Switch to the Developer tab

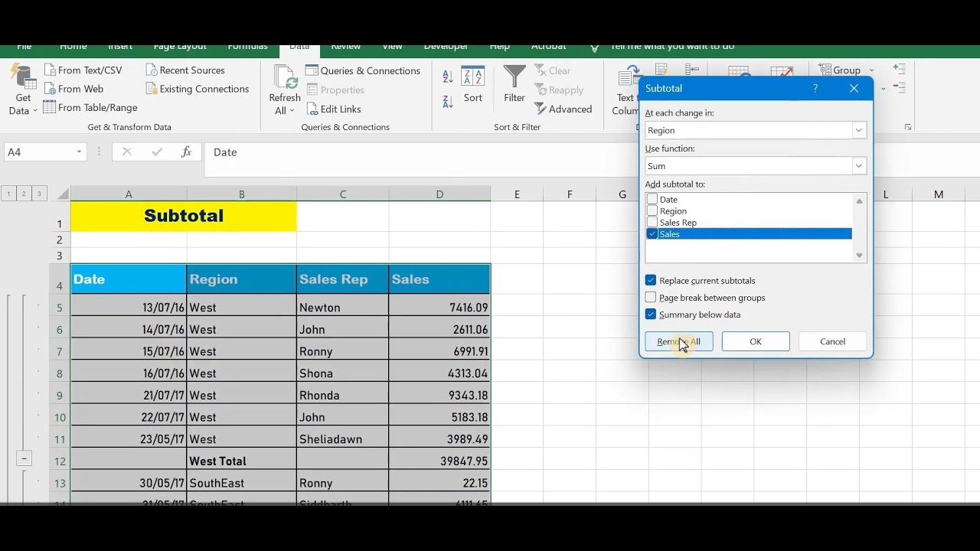[446, 47]
